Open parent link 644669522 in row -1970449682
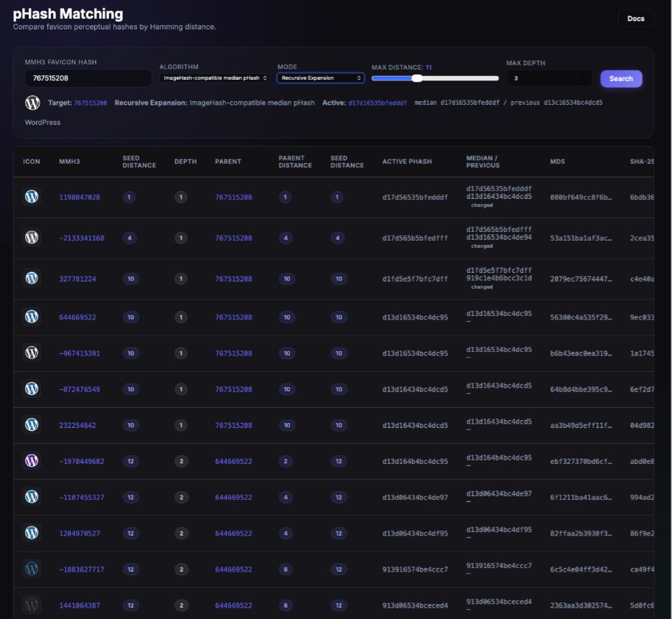The height and width of the screenshot is (619, 672). tap(233, 461)
